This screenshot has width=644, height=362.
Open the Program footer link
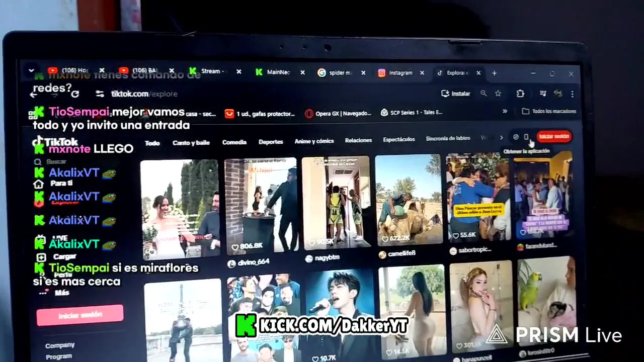pos(58,356)
